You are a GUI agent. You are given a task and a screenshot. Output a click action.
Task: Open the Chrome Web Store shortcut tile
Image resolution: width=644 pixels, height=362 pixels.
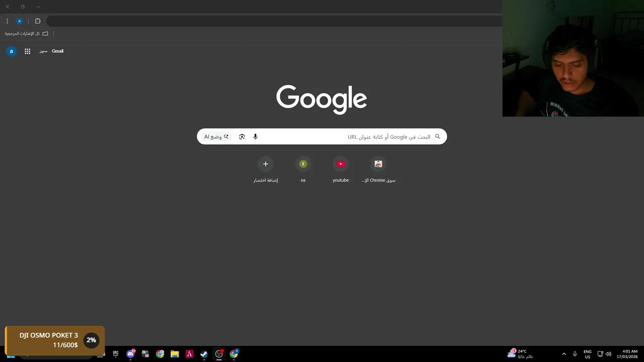pos(378,170)
